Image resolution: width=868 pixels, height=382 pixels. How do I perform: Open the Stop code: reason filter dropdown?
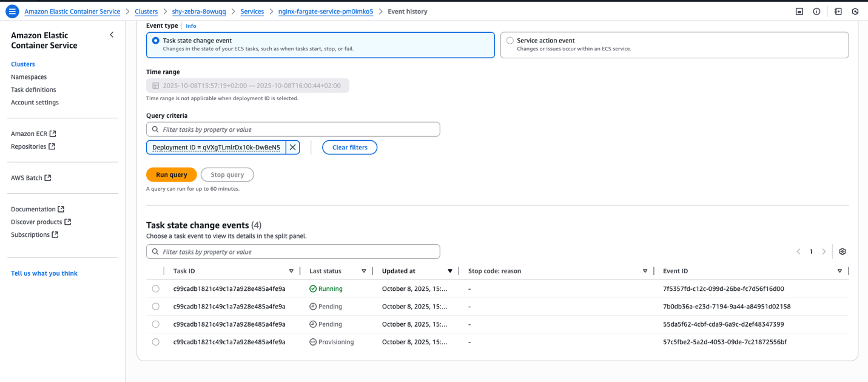(644, 270)
